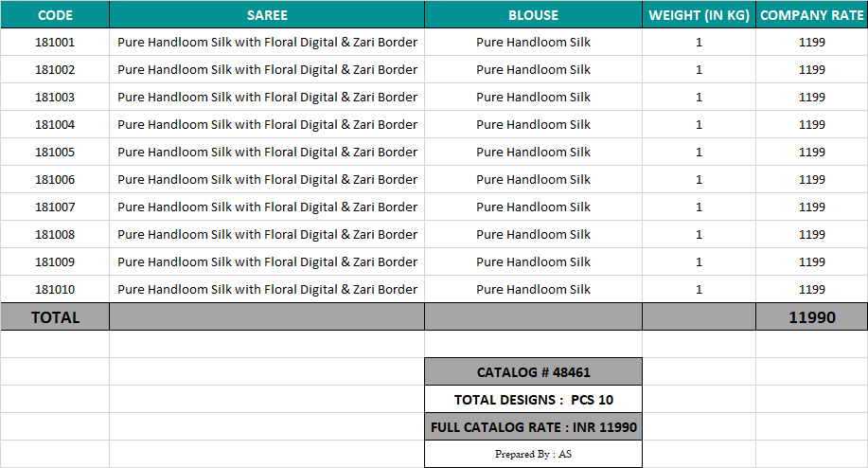Click the Prepared By : AS cell
Image resolution: width=868 pixels, height=468 pixels.
coord(533,455)
